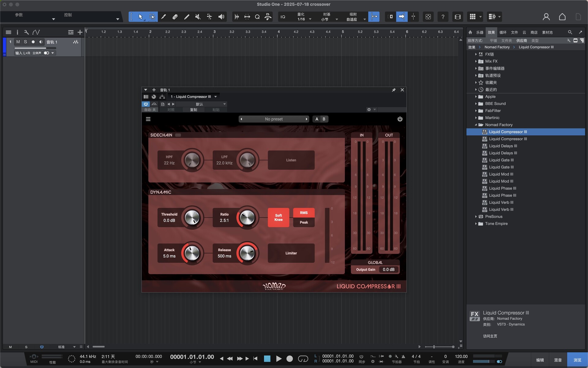
Task: Collapse the Nomad Factory folder
Action: tap(476, 125)
